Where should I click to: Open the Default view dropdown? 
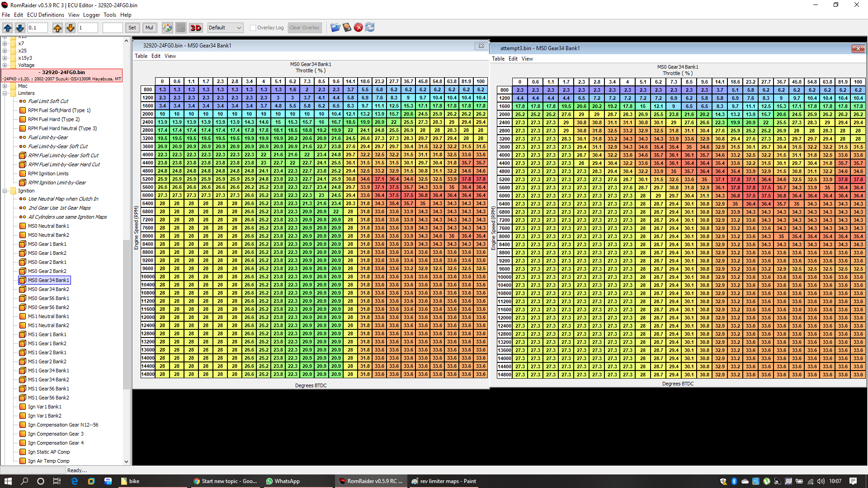(x=225, y=28)
